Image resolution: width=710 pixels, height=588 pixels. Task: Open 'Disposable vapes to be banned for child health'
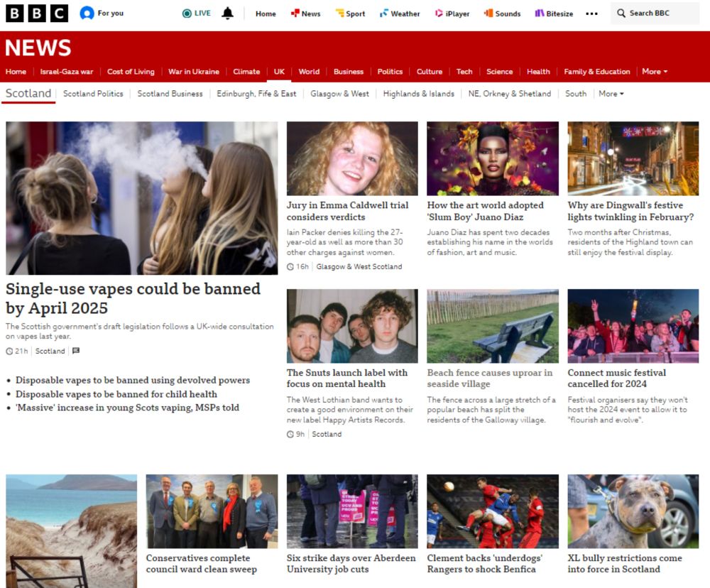116,394
